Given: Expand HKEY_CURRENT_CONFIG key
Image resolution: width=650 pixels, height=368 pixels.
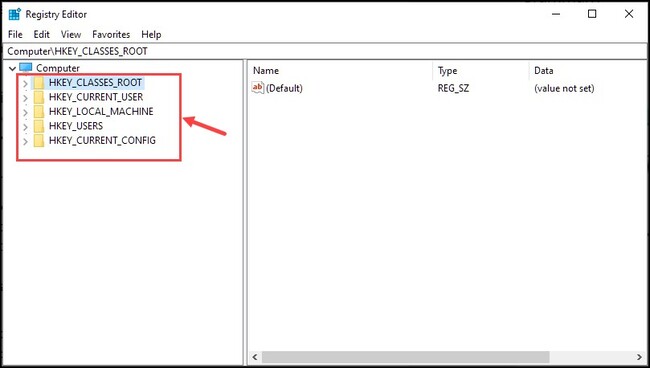Looking at the screenshot, I should tap(25, 141).
